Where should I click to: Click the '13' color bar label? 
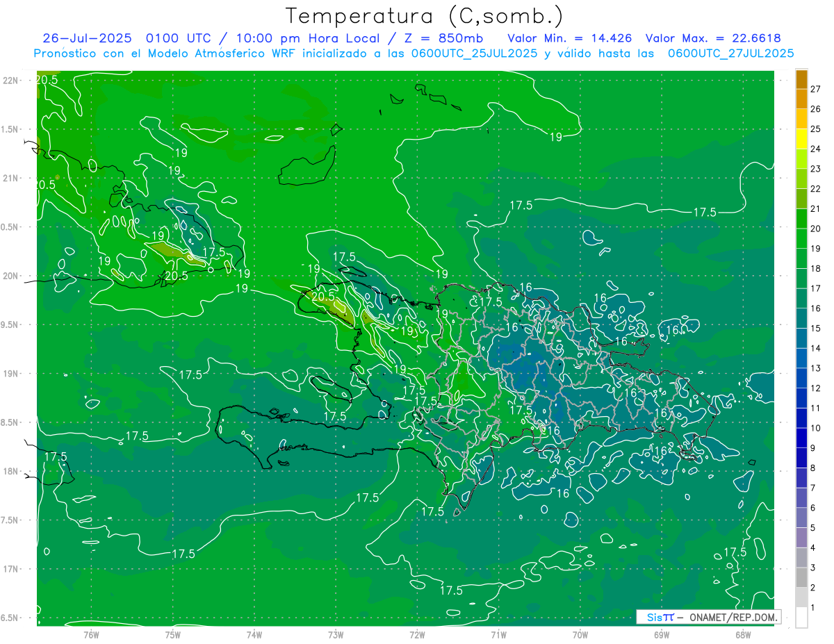coord(816,368)
